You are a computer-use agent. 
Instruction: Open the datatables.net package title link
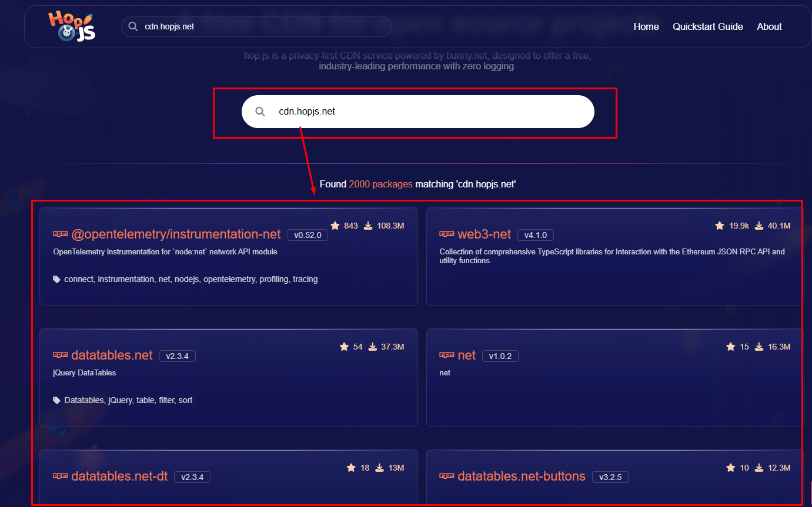pyautogui.click(x=112, y=355)
